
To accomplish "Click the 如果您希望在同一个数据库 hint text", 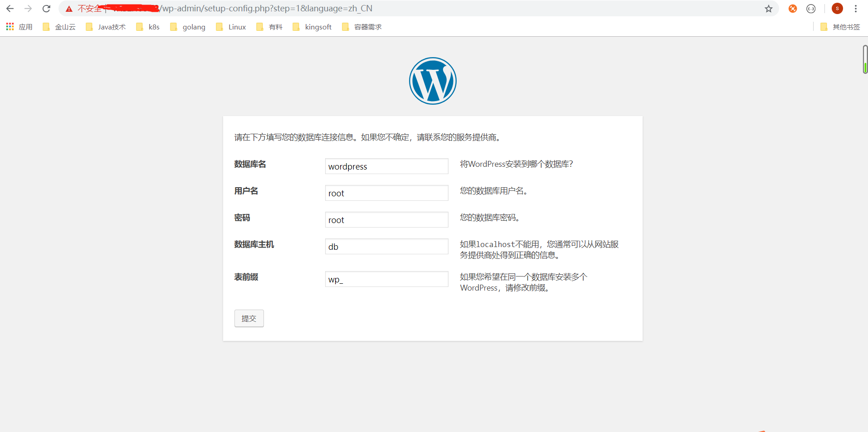I will pyautogui.click(x=524, y=282).
